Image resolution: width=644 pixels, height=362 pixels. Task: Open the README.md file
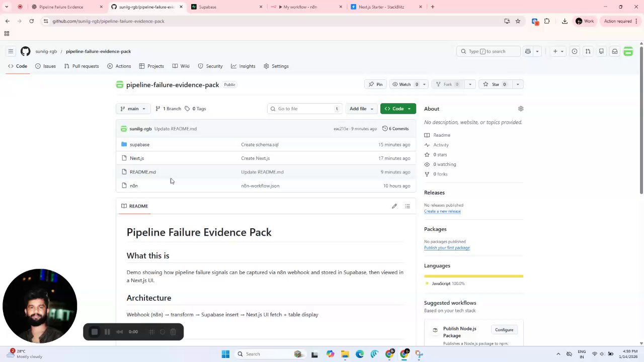(143, 172)
